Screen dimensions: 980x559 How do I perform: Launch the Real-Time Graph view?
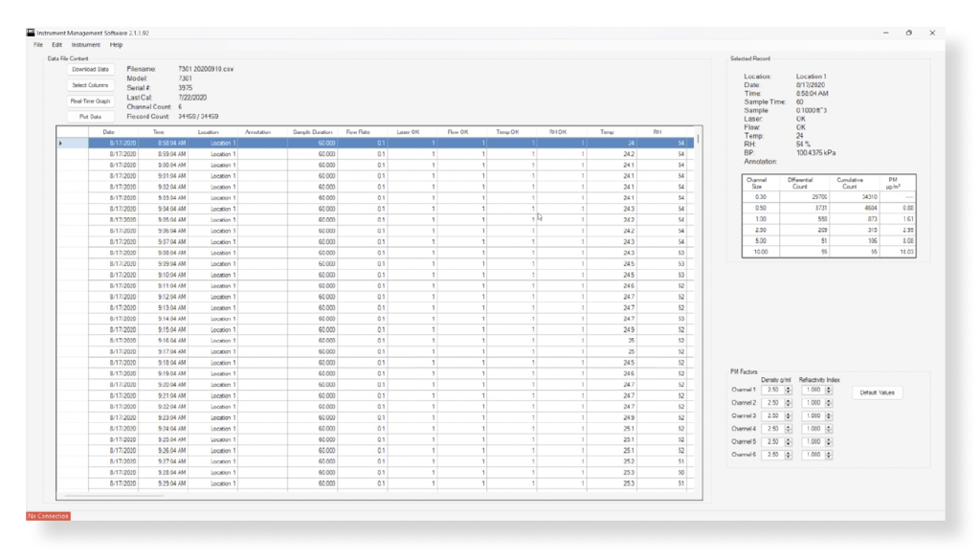click(90, 101)
